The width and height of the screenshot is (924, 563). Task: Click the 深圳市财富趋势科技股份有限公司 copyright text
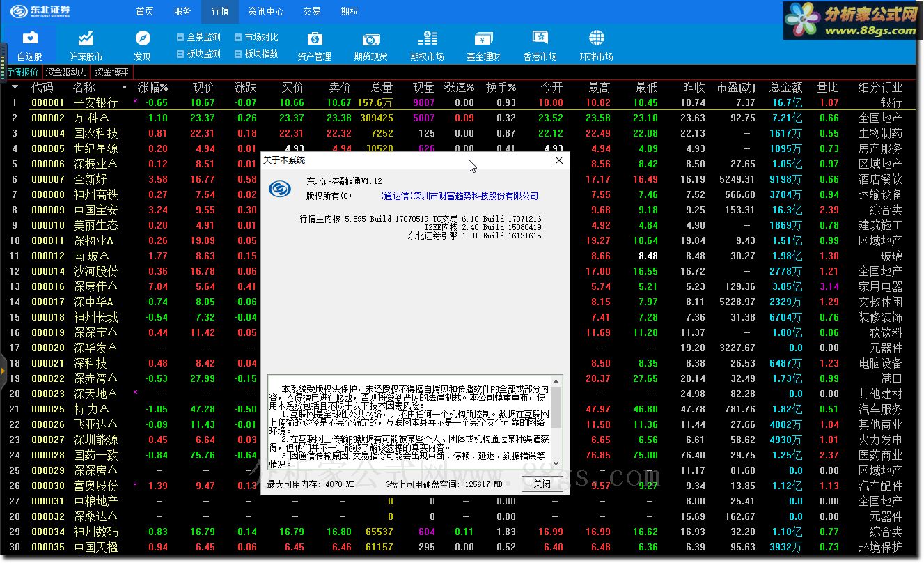tap(460, 196)
